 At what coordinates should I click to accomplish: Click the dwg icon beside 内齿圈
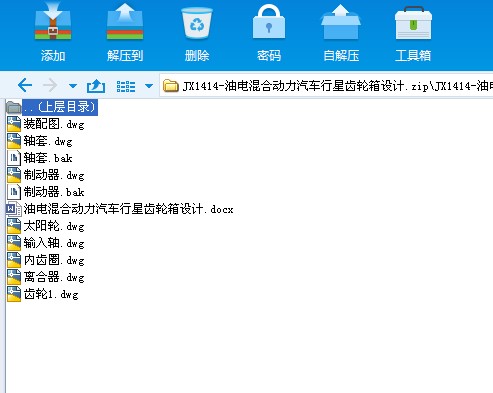click(x=14, y=260)
